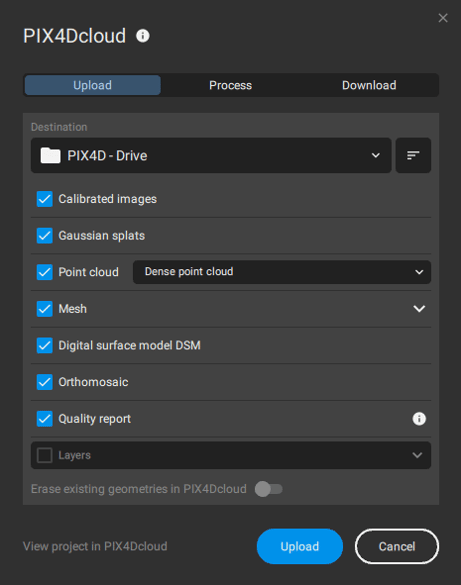Click the Cancel button
The image size is (461, 585).
(x=397, y=546)
